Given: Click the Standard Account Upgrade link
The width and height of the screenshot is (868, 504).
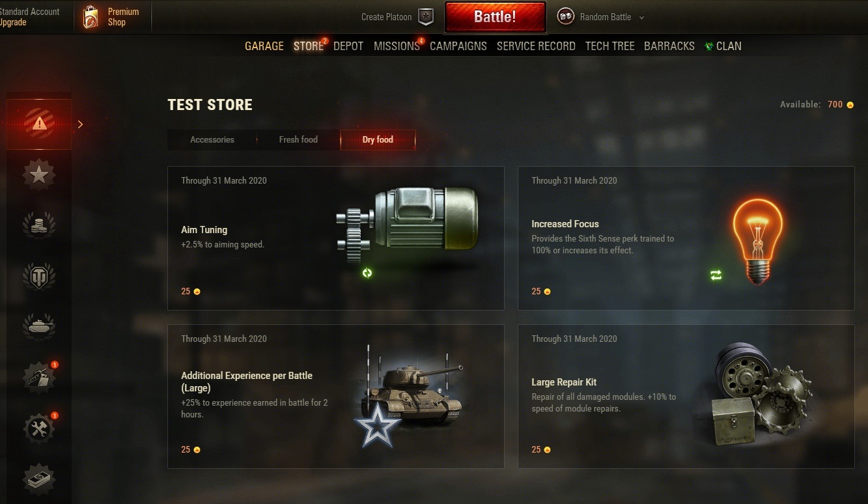Looking at the screenshot, I should (x=29, y=17).
